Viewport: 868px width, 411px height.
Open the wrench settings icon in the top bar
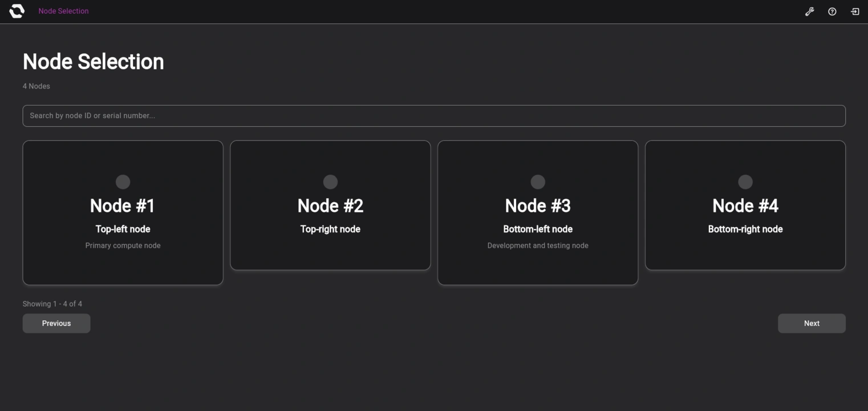[x=809, y=11]
